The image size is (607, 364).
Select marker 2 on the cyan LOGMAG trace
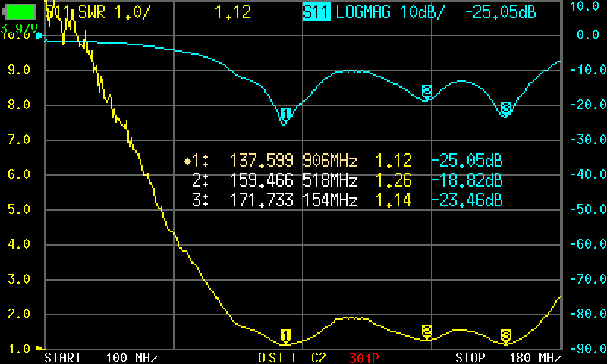pyautogui.click(x=427, y=92)
